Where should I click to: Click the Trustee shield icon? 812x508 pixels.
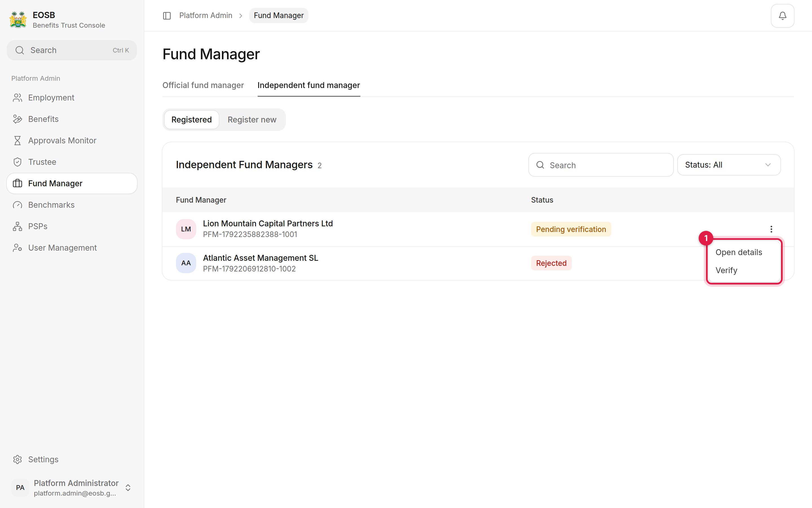tap(17, 162)
